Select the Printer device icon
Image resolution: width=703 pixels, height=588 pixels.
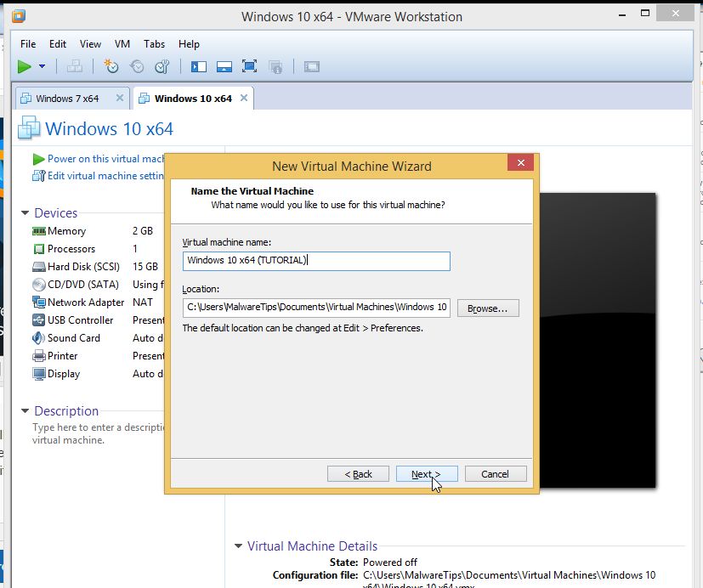point(39,356)
